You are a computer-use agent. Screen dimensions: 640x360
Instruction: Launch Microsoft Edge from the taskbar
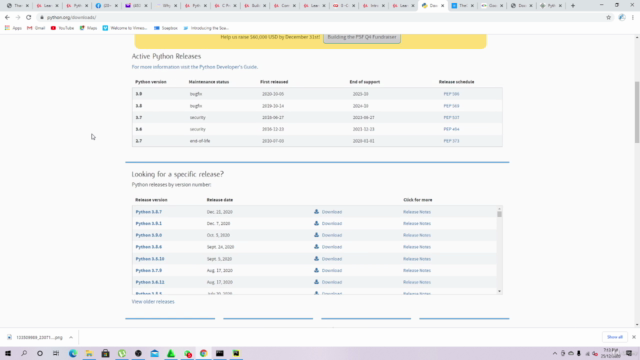[x=73, y=353]
